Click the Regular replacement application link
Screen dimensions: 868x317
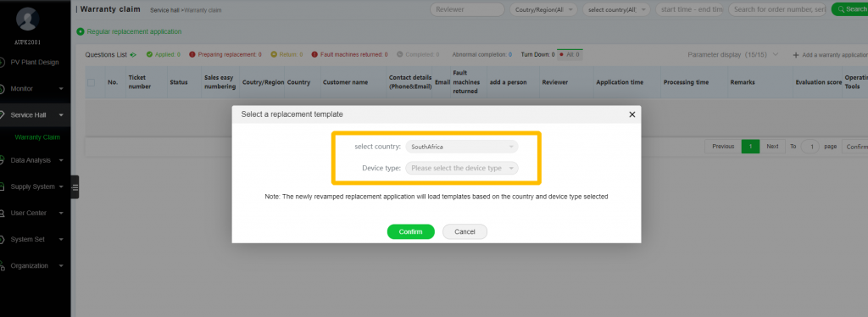coord(134,31)
